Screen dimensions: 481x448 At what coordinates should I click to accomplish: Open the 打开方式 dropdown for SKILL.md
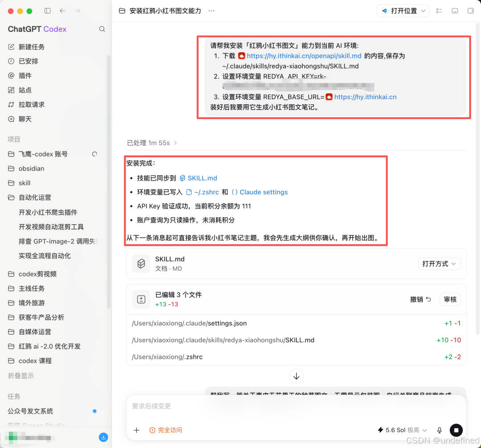pos(439,263)
